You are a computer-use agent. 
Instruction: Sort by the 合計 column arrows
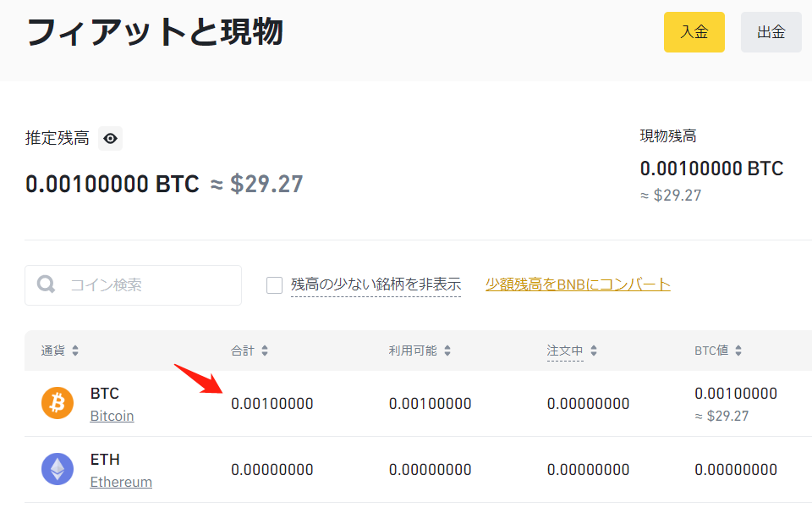pos(265,351)
